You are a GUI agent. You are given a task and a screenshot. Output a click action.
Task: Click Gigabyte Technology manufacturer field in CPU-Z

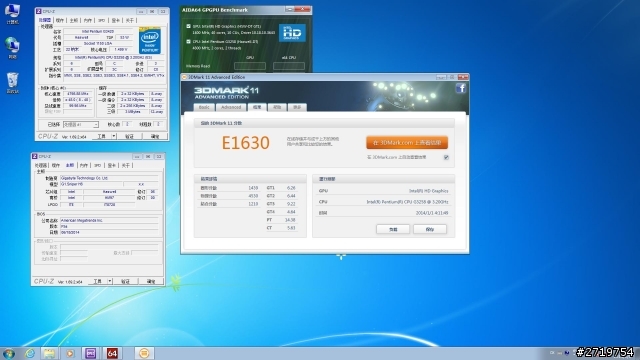click(109, 178)
